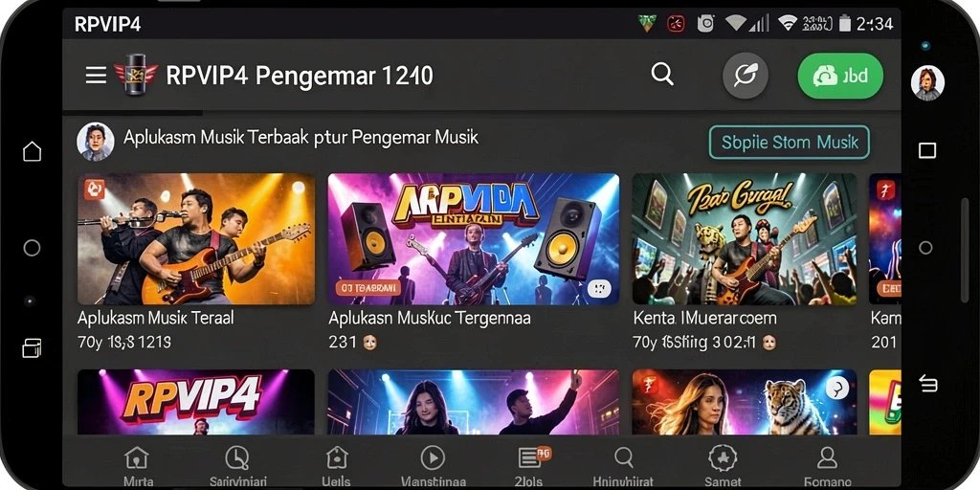
Task: Click 'RPVIP4 Pengemar 1240' header title
Action: pyautogui.click(x=300, y=76)
